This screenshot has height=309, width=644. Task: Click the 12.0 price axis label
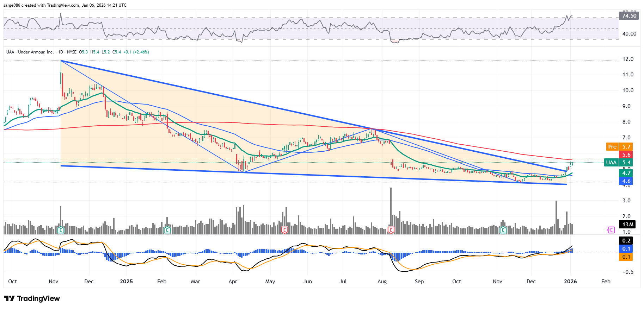click(628, 59)
